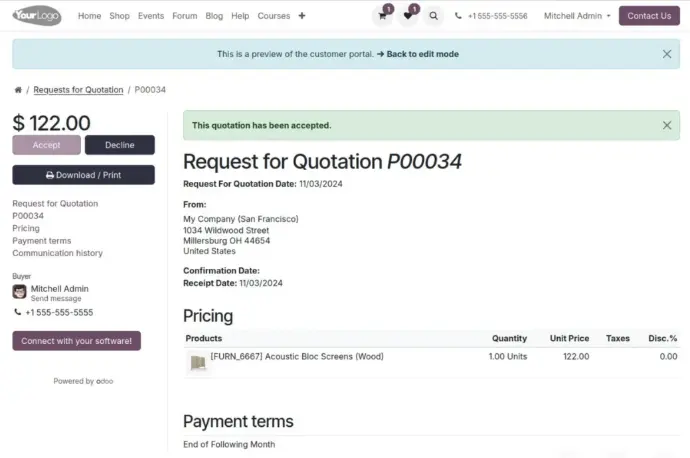Open the Courses menu item

pos(274,16)
